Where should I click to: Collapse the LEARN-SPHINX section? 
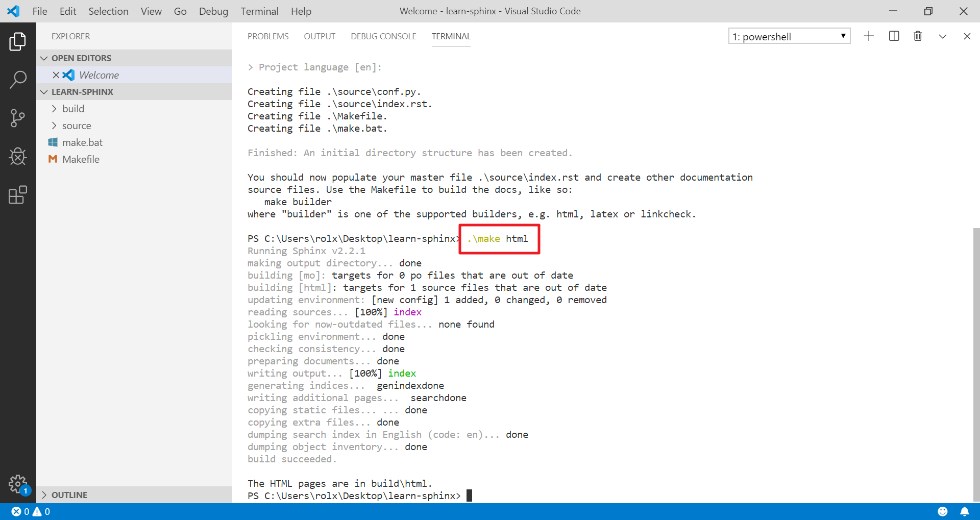134,92
